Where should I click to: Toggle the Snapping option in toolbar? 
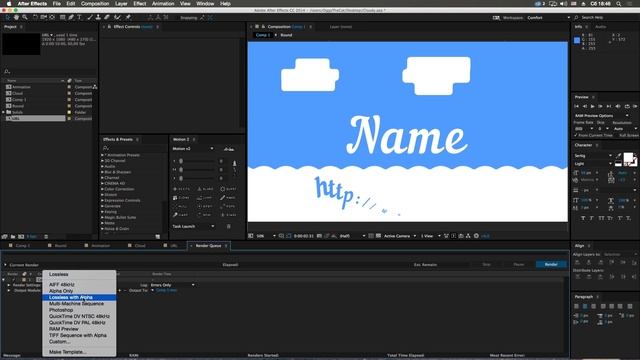tap(189, 18)
